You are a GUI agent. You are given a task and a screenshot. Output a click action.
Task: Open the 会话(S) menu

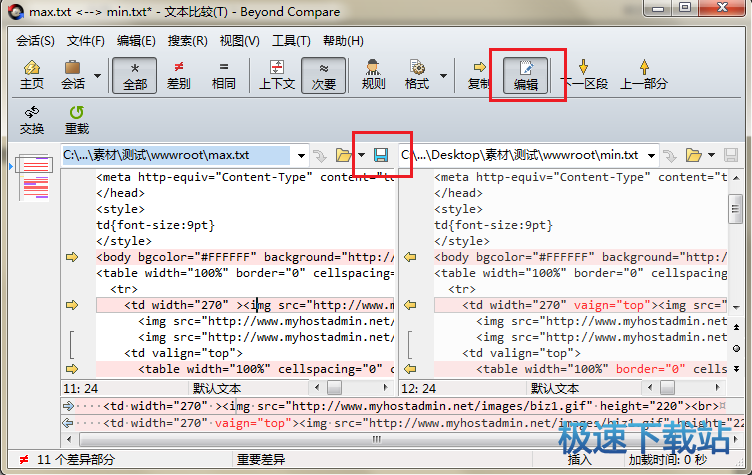point(35,41)
